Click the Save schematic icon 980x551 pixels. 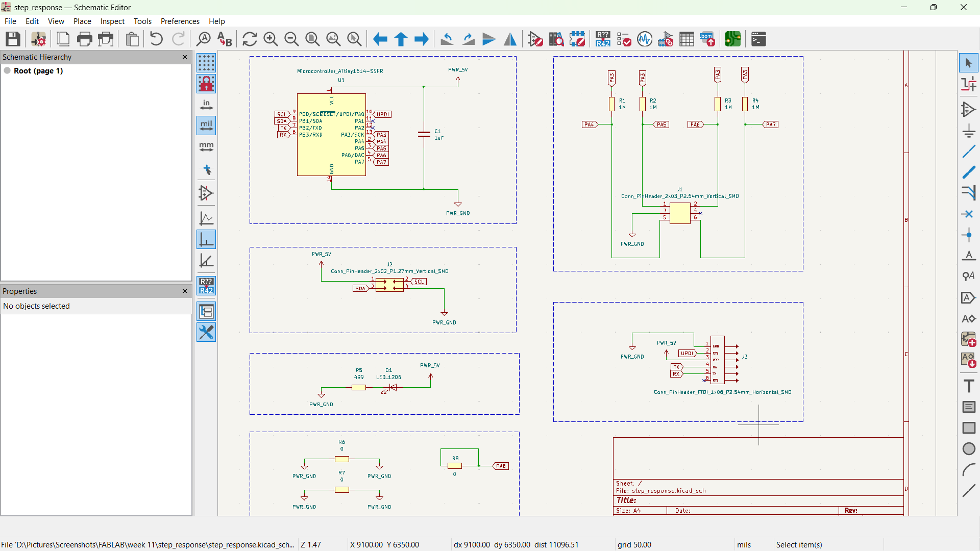point(13,39)
